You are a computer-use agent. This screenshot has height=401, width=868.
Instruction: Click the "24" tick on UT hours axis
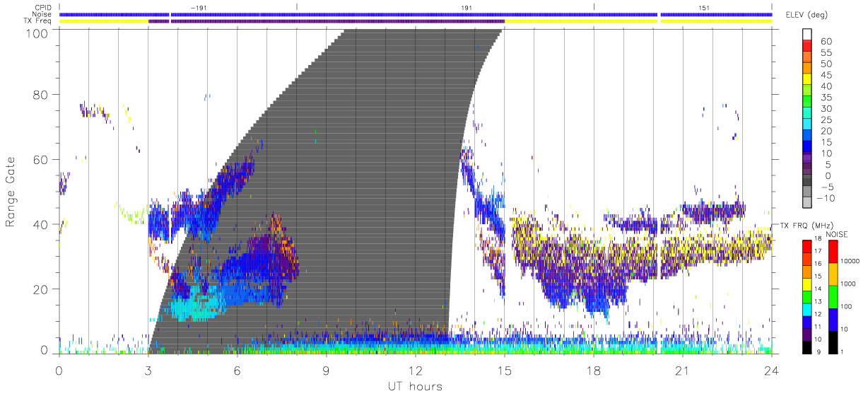[772, 371]
